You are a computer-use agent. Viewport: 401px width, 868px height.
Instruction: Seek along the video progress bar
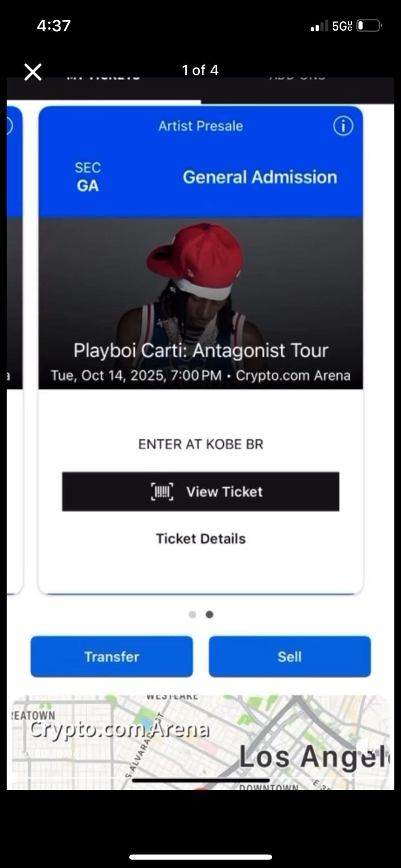[200, 778]
